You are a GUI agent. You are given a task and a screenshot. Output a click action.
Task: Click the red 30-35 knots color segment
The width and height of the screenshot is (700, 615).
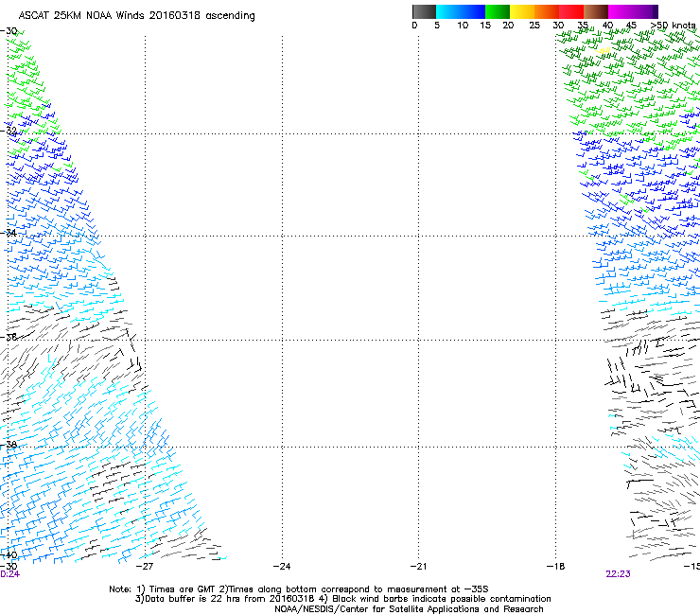click(x=571, y=11)
